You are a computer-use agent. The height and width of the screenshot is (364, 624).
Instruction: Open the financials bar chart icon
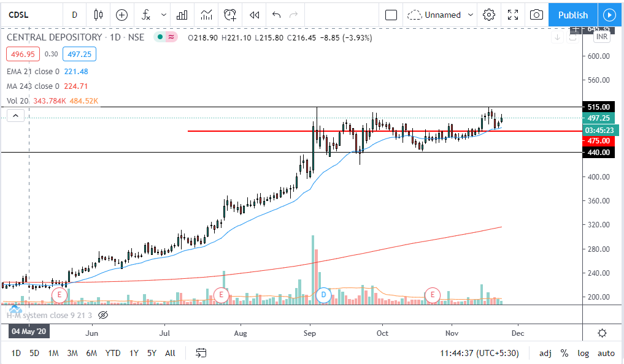coord(182,15)
